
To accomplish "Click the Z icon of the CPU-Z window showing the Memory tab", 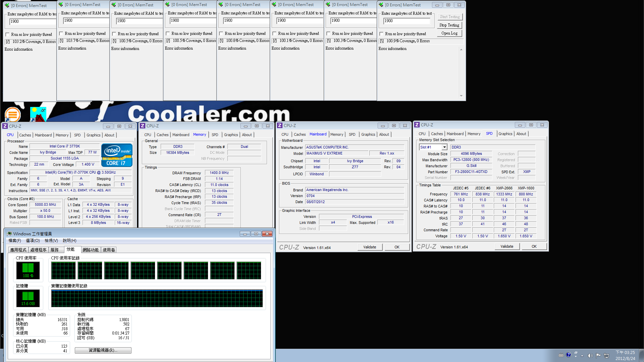I will [143, 126].
